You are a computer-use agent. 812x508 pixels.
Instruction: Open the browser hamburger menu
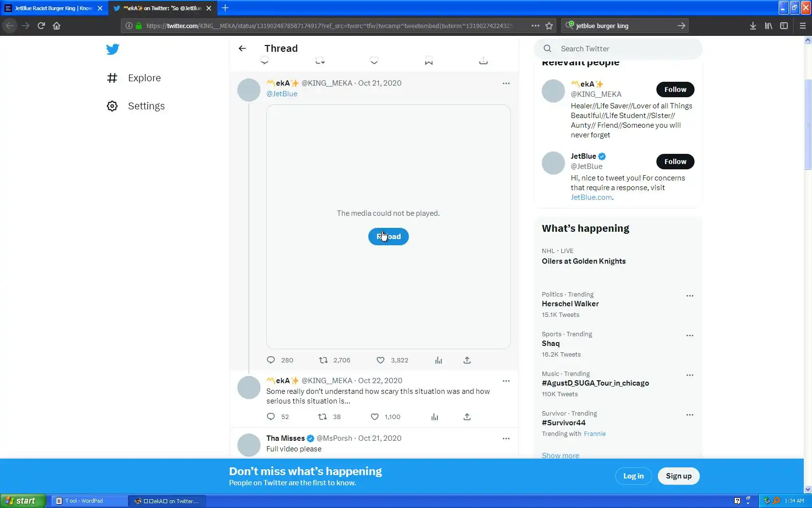(803, 26)
